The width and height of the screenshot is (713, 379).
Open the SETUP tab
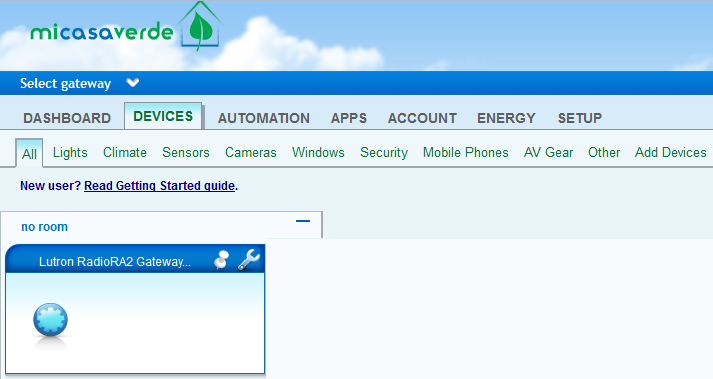(x=580, y=118)
